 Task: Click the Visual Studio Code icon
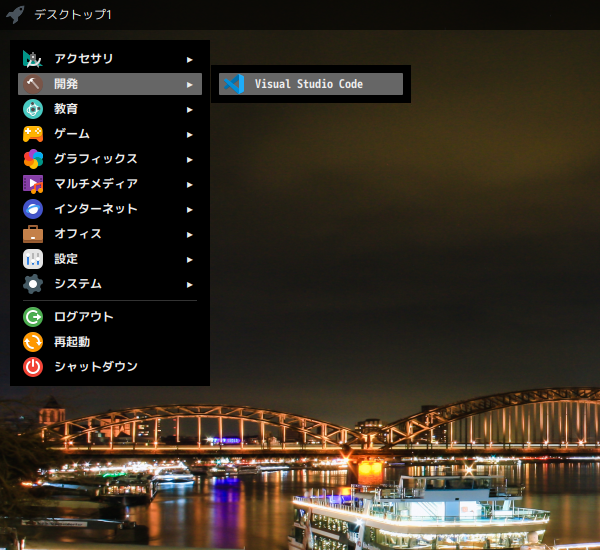234,84
